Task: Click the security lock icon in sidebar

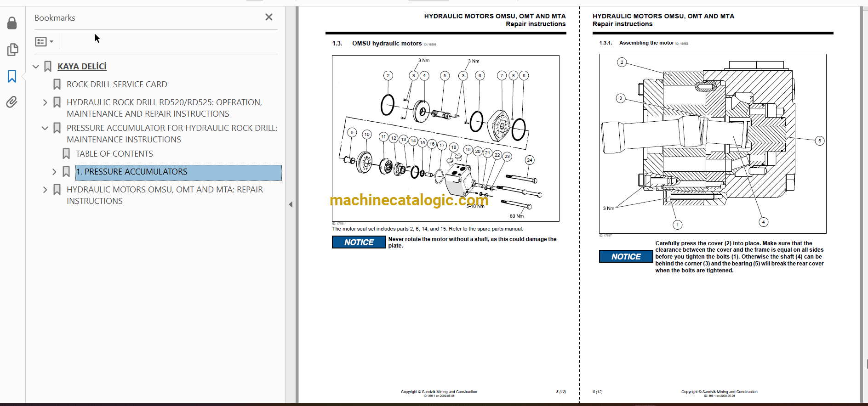Action: click(12, 23)
